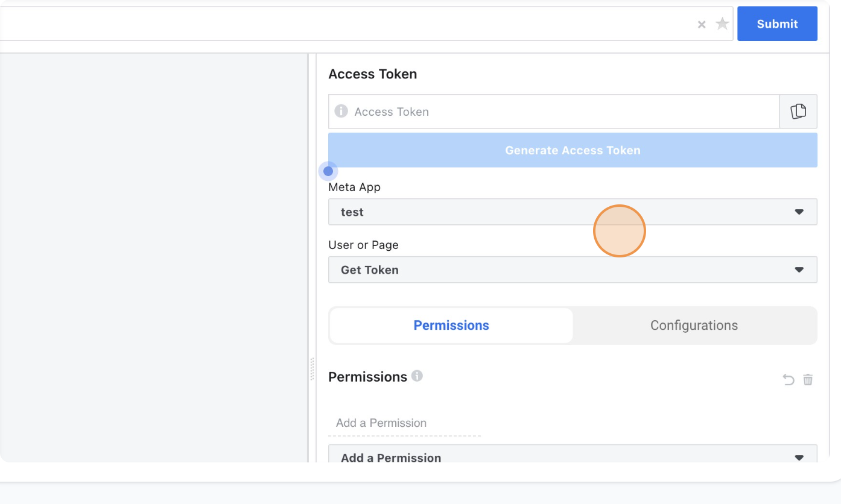Open the Meta App dropdown showing test
The width and height of the screenshot is (841, 504).
coord(573,212)
